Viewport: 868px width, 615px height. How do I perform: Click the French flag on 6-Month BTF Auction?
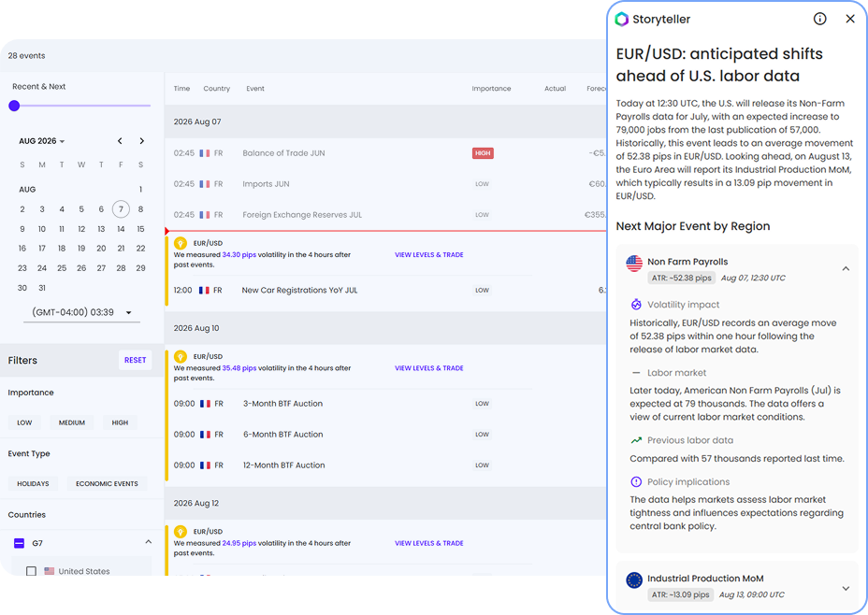(x=205, y=435)
